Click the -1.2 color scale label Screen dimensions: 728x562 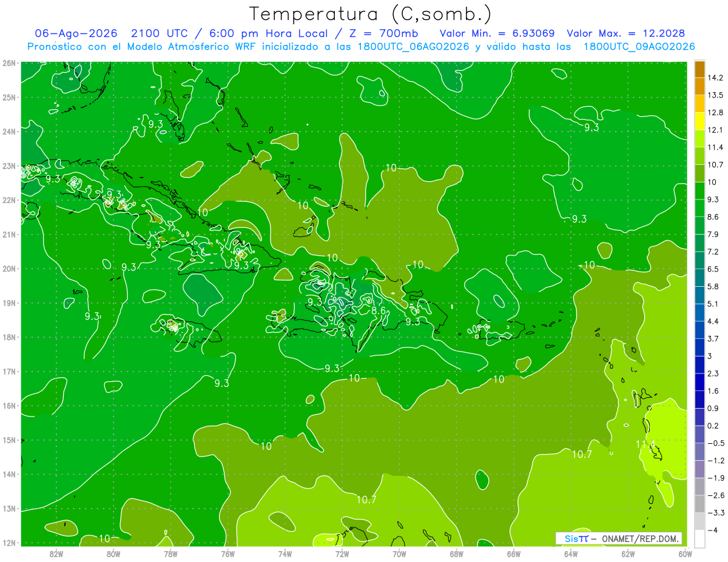[x=715, y=460]
